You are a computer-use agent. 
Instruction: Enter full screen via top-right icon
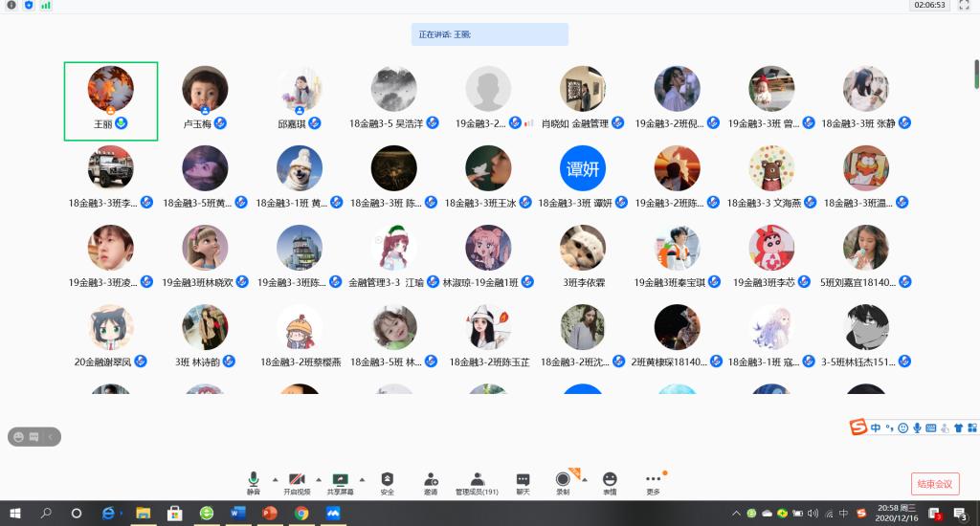[965, 5]
